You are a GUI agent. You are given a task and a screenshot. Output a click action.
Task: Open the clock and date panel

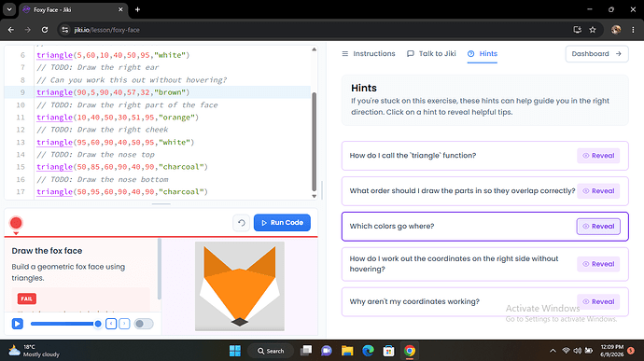click(x=611, y=351)
